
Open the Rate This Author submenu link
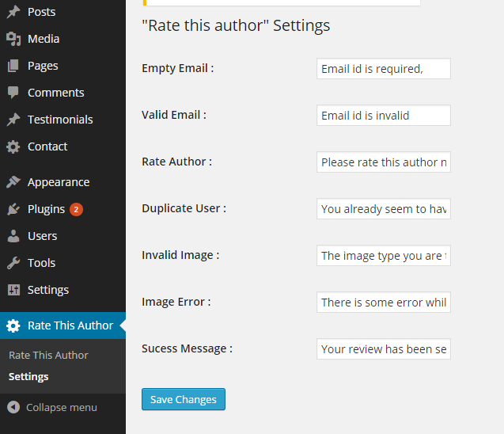48,355
